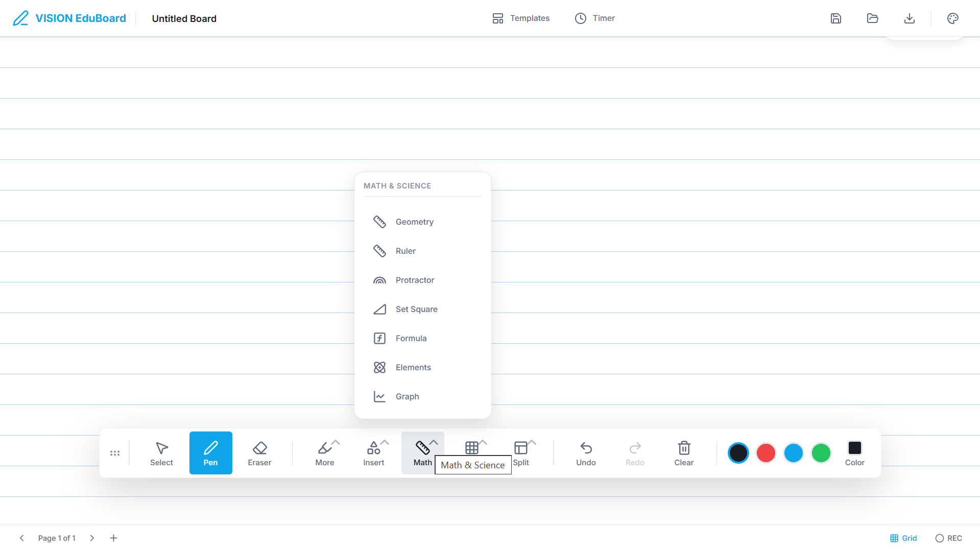Toggle the Grid display
The width and height of the screenshot is (980, 551).
point(903,538)
